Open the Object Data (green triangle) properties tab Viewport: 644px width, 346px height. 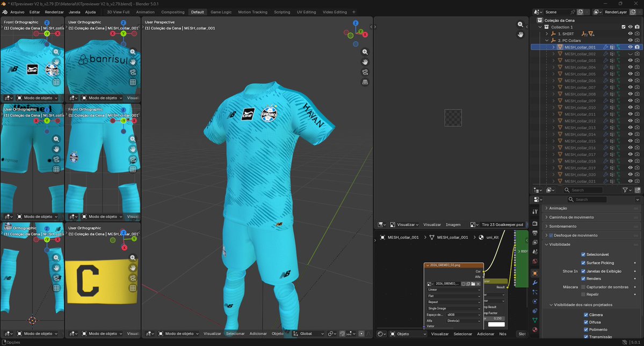tap(535, 320)
